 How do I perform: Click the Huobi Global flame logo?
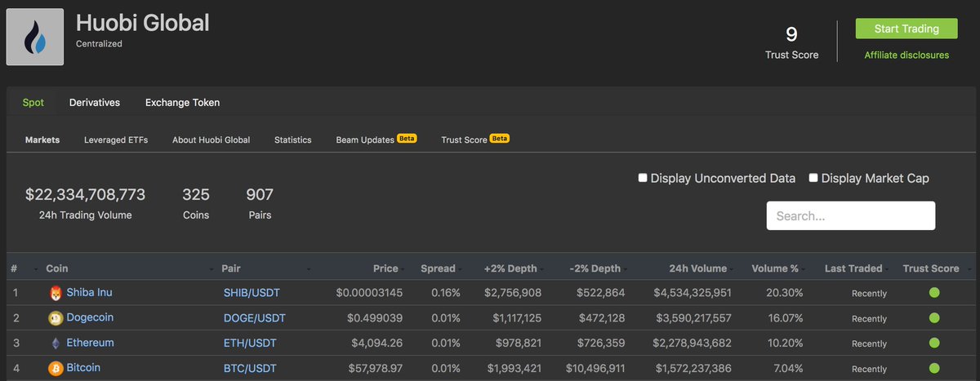[36, 35]
